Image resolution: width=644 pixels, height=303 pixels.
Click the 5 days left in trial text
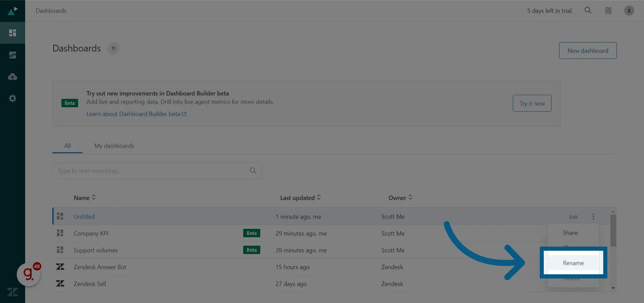(x=550, y=11)
